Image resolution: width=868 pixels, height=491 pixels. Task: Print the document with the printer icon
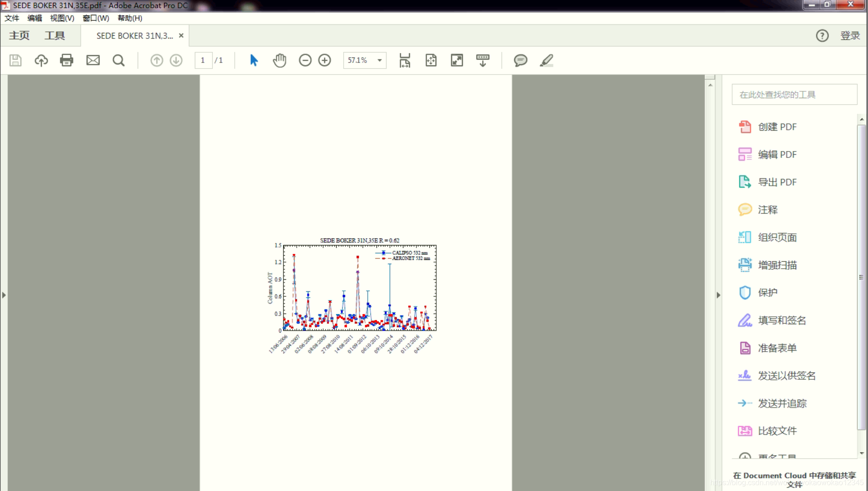66,60
